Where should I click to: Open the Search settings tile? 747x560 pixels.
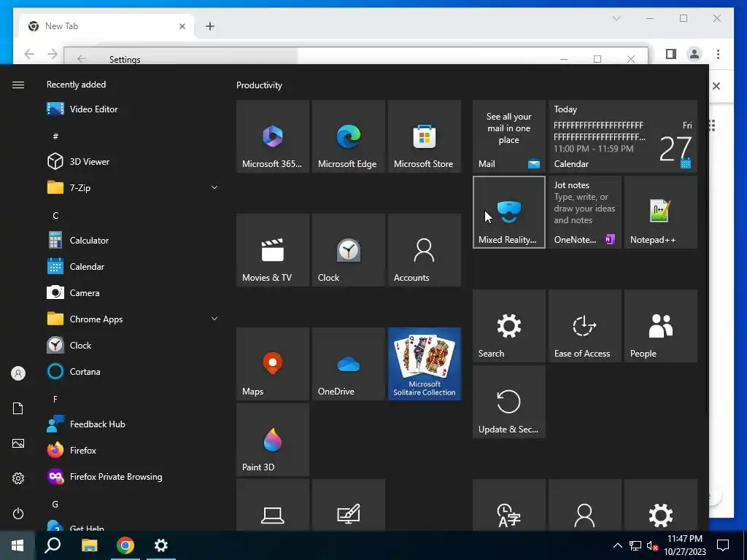click(x=508, y=326)
